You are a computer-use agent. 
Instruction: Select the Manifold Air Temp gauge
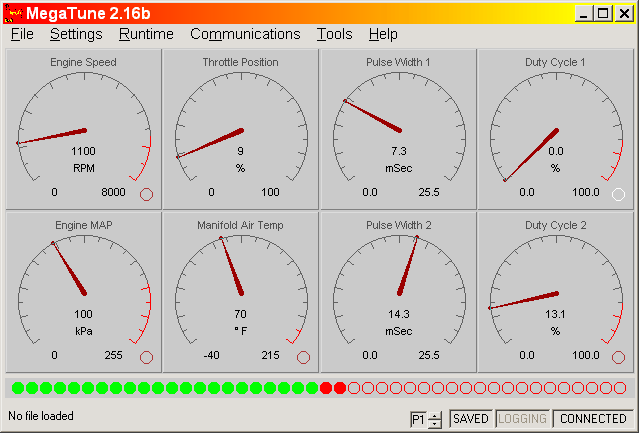240,292
